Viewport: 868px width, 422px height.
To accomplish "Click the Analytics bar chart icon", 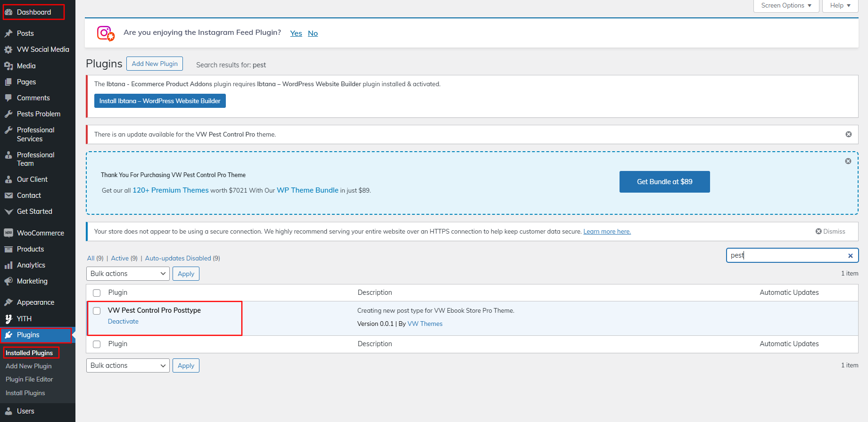I will [8, 265].
